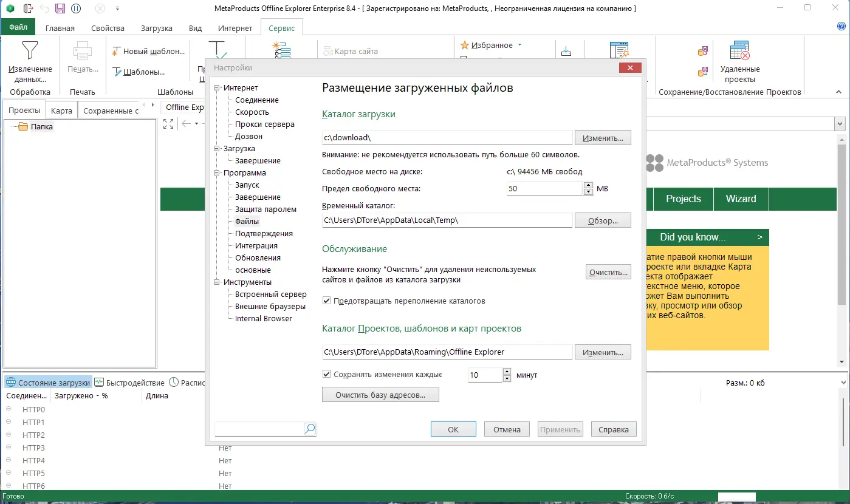850x504 pixels.
Task: Collapse the Инструменты settings branch
Action: pyautogui.click(x=216, y=282)
